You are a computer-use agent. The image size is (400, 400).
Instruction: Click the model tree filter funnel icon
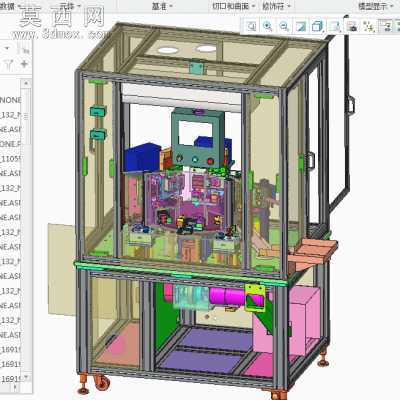[x=9, y=64]
